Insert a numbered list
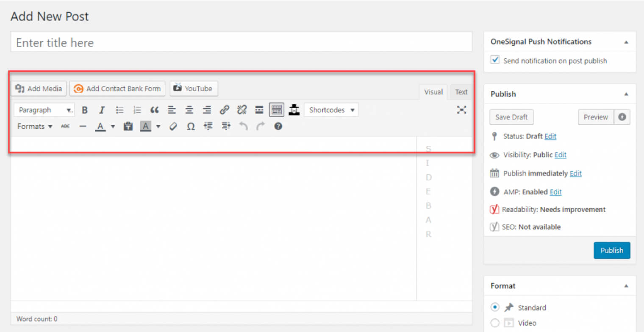Image resolution: width=644 pixels, height=332 pixels. [x=137, y=110]
